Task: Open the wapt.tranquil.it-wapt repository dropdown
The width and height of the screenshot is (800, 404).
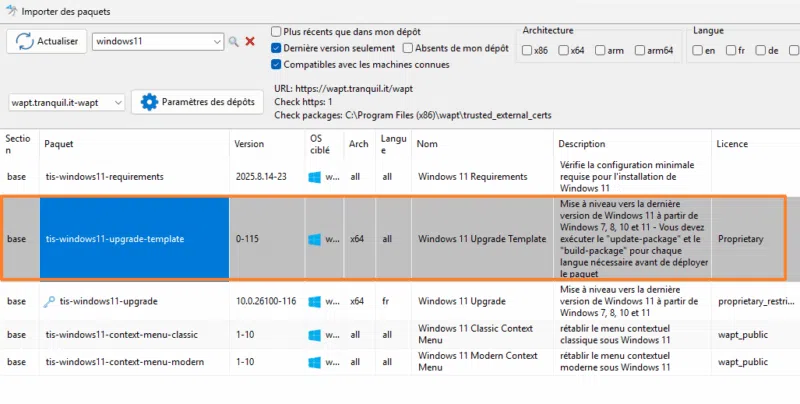Action: click(66, 103)
